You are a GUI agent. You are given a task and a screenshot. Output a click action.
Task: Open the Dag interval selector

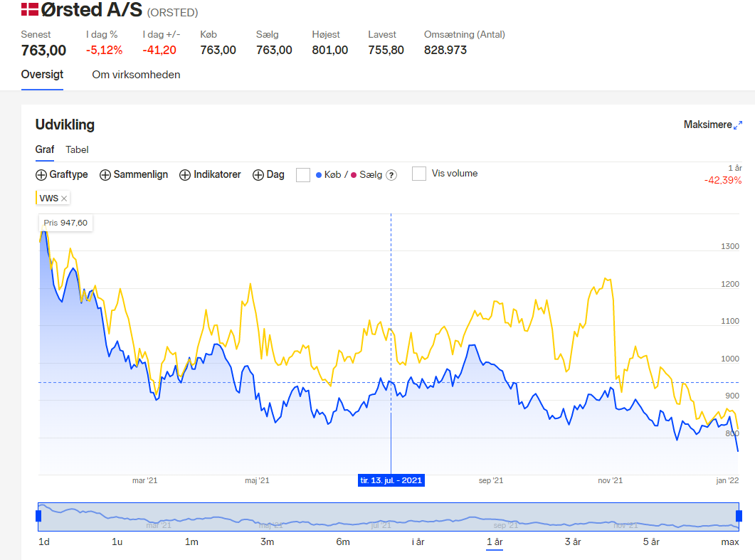point(269,175)
